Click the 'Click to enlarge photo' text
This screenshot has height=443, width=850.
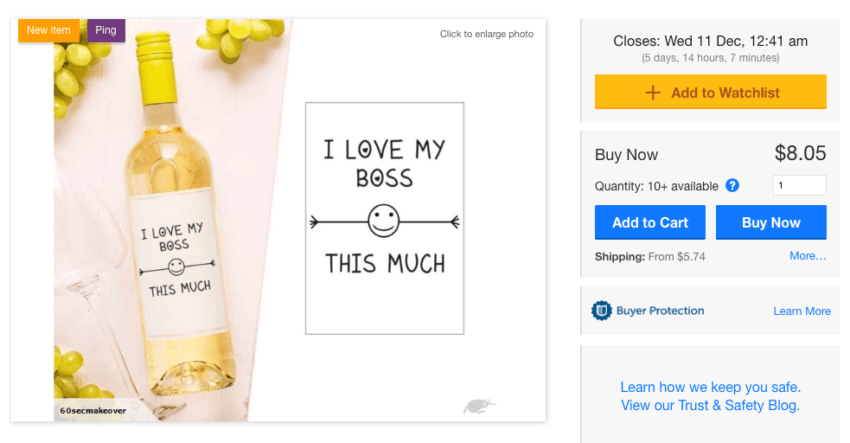pos(486,34)
